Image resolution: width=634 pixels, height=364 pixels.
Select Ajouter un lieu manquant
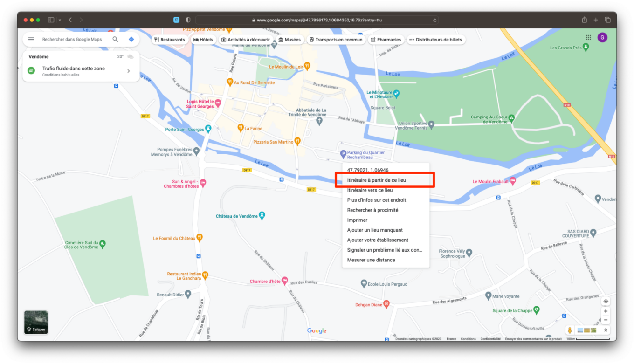(x=385, y=230)
